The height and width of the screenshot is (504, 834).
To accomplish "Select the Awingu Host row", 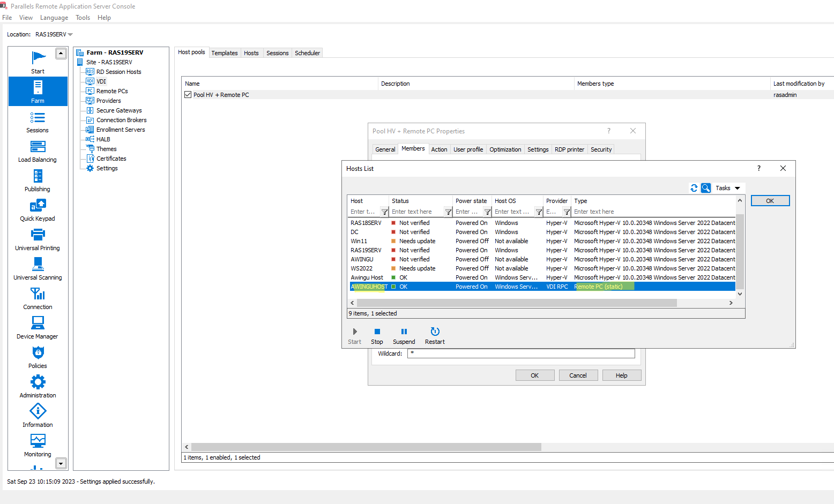I will tap(542, 277).
